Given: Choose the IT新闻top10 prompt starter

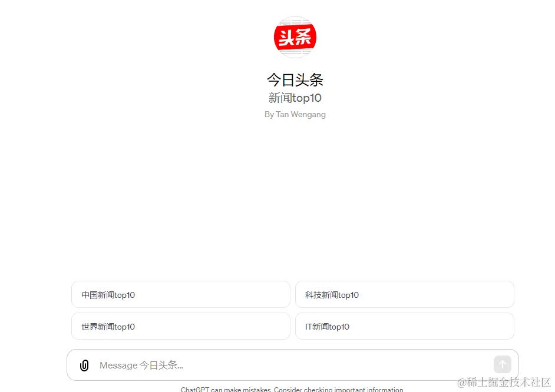Looking at the screenshot, I should tap(405, 326).
